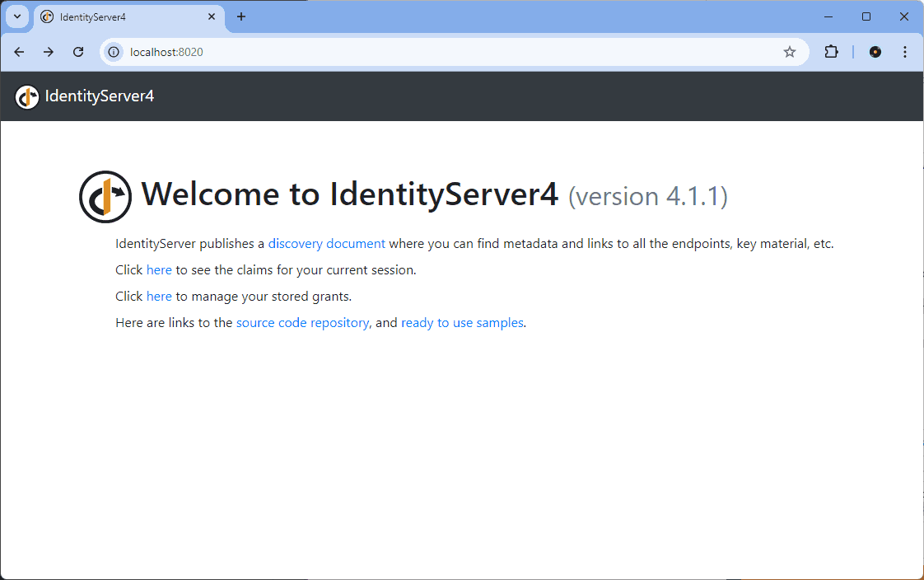Close the IdentityServer4 tab
The width and height of the screenshot is (924, 580).
[x=212, y=16]
